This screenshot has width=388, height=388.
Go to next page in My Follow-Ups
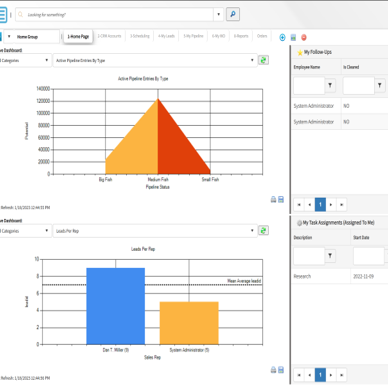331,204
